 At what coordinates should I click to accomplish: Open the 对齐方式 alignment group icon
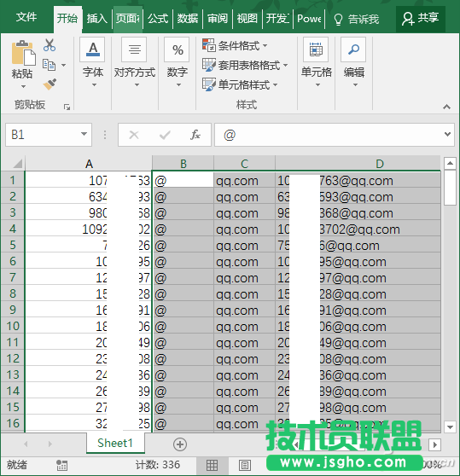[134, 49]
